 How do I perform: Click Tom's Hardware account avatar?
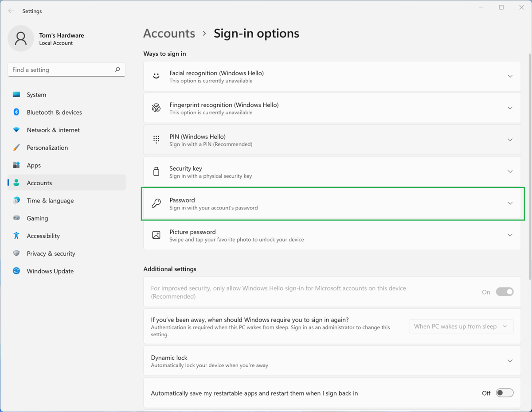20,39
